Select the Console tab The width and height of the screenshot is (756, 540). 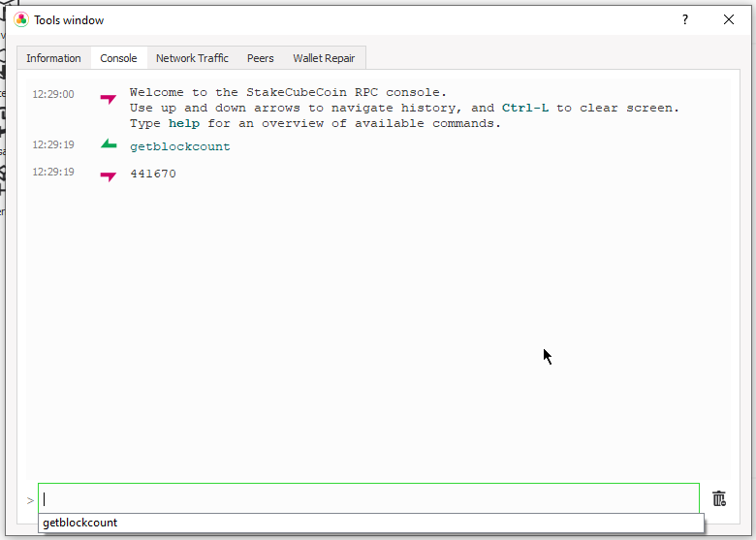[118, 58]
